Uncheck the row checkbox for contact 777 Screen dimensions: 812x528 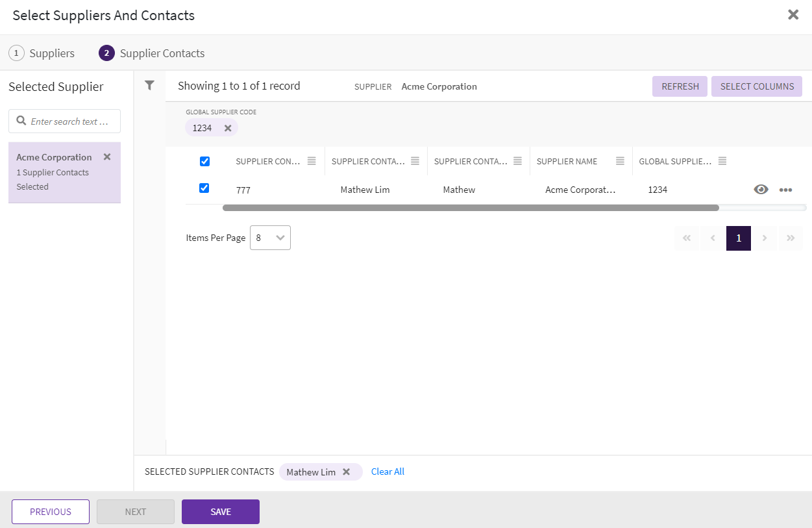[x=204, y=188]
